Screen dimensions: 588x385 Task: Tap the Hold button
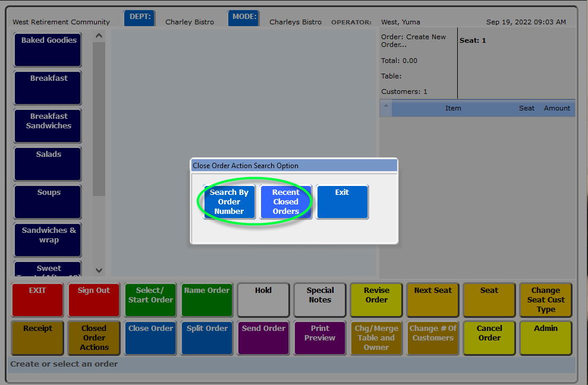click(263, 299)
